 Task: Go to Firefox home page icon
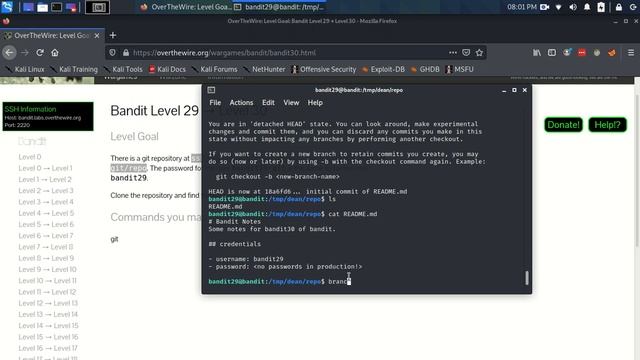pos(55,53)
